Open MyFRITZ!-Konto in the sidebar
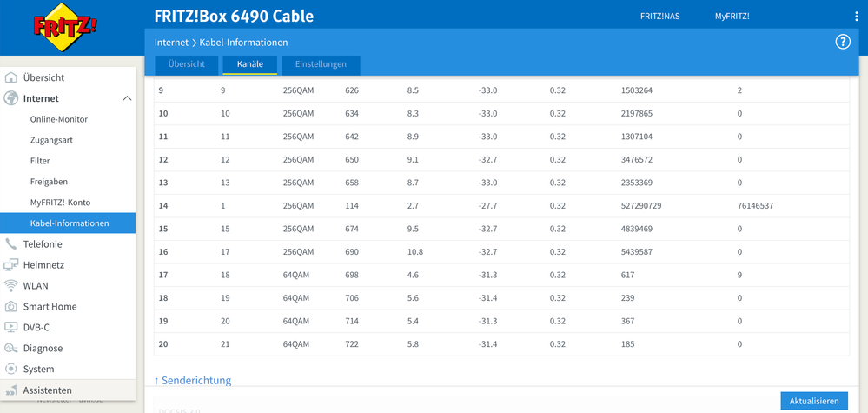The width and height of the screenshot is (868, 413). click(60, 203)
